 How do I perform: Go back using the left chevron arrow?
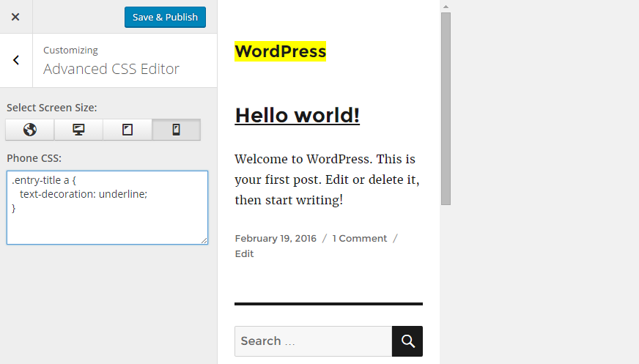(16, 60)
